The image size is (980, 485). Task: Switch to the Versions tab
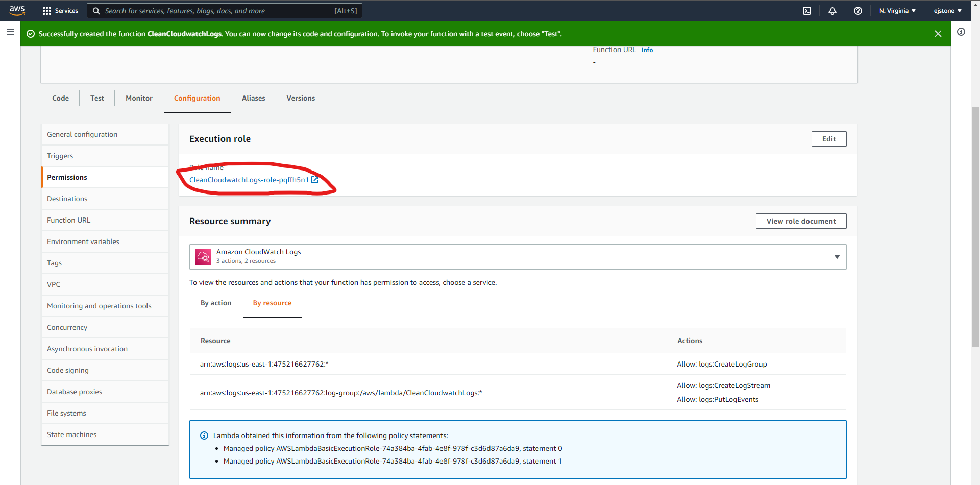[301, 98]
